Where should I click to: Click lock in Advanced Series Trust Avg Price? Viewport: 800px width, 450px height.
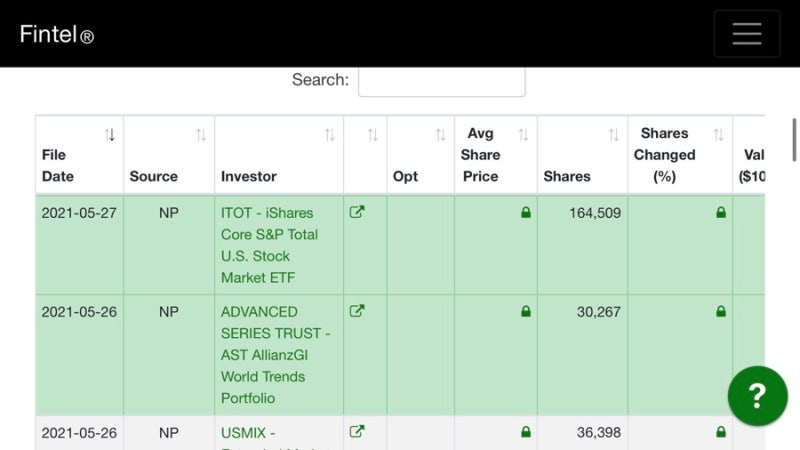tap(525, 312)
